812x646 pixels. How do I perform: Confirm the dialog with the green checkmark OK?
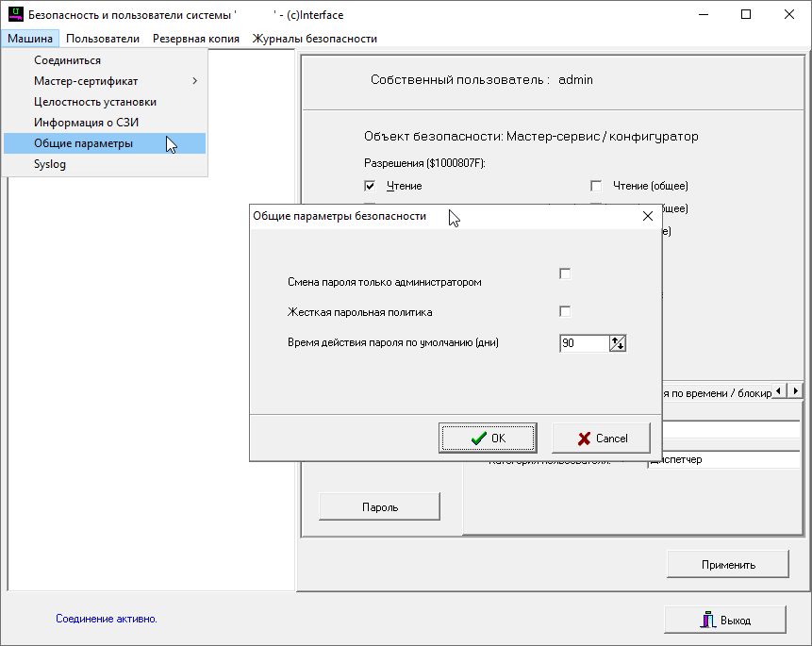(488, 438)
